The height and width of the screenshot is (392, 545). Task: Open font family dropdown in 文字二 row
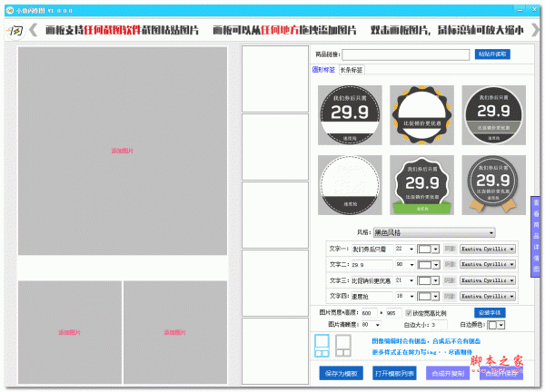488,265
